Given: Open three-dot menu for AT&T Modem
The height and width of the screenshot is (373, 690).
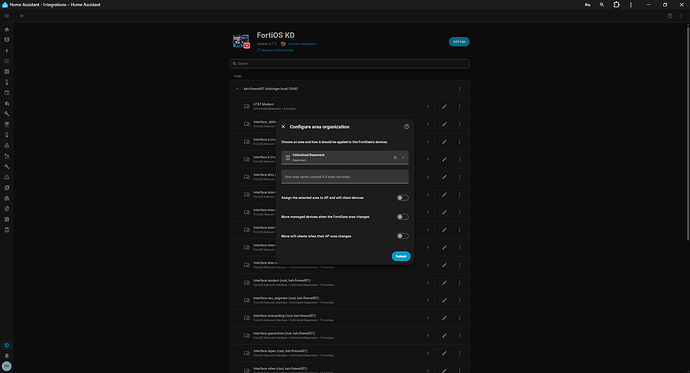Looking at the screenshot, I should pyautogui.click(x=459, y=106).
